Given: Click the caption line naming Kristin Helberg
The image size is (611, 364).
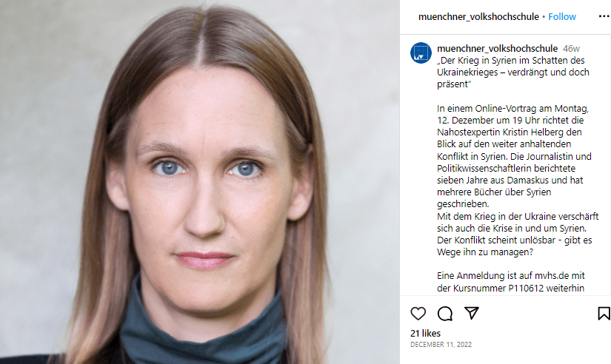Looking at the screenshot, I should pos(510,132).
